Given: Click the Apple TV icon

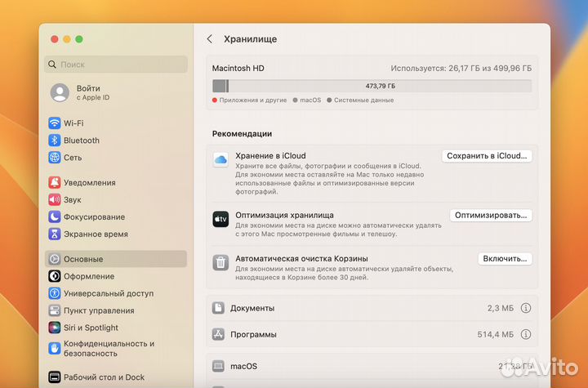Looking at the screenshot, I should click(220, 219).
